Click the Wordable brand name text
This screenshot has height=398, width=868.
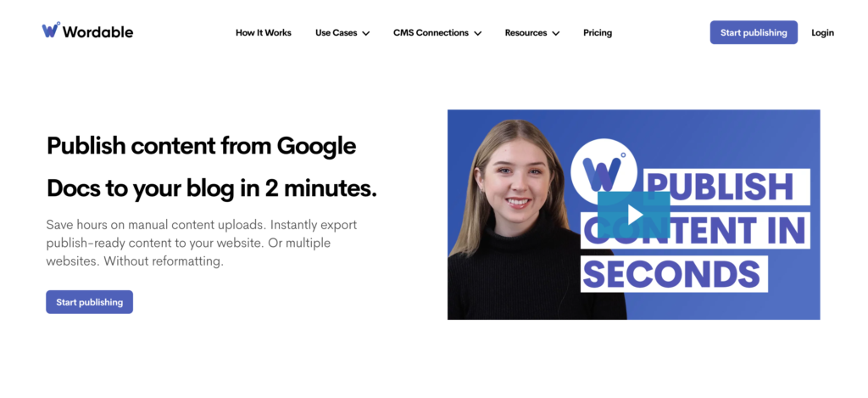coord(98,31)
